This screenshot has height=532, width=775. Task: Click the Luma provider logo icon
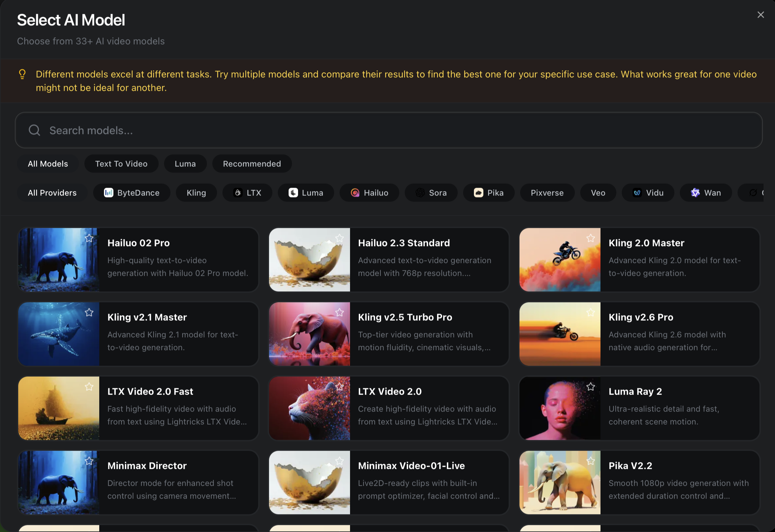click(x=293, y=193)
